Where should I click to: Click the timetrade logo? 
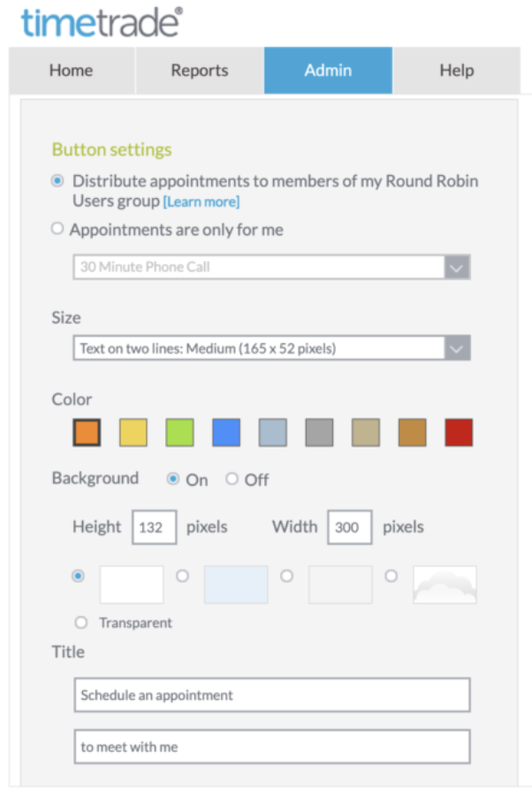tap(102, 22)
